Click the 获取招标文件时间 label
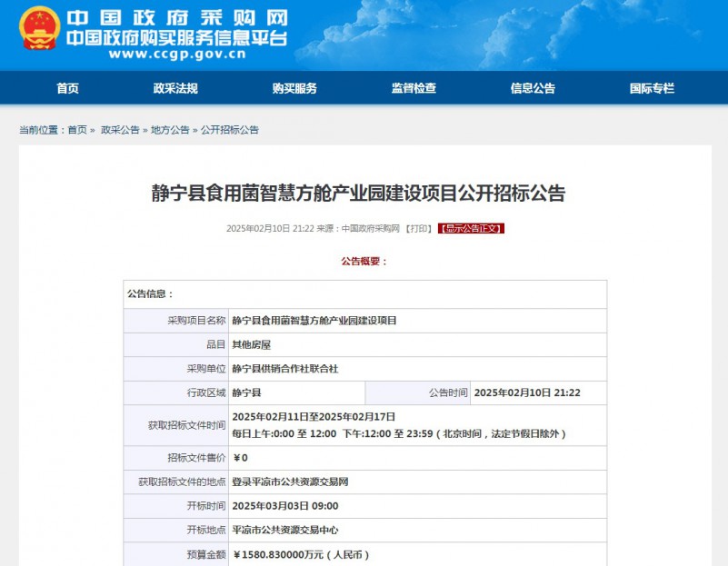Viewport: 728px width, 566px height. [186, 425]
